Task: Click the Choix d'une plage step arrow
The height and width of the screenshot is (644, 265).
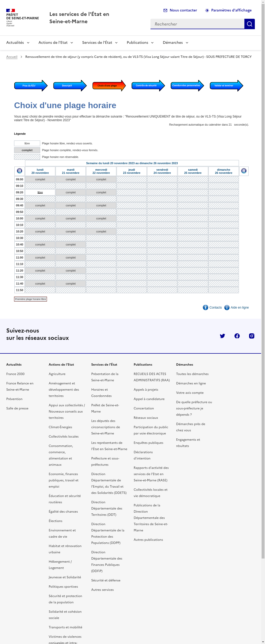Action: point(109,86)
